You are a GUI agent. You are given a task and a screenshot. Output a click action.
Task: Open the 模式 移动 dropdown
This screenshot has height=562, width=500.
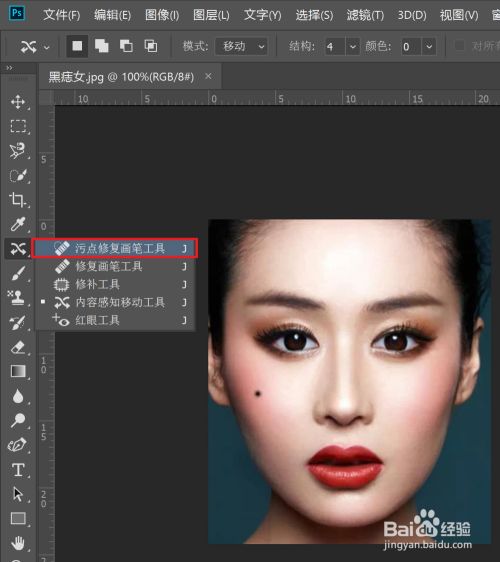coord(241,46)
